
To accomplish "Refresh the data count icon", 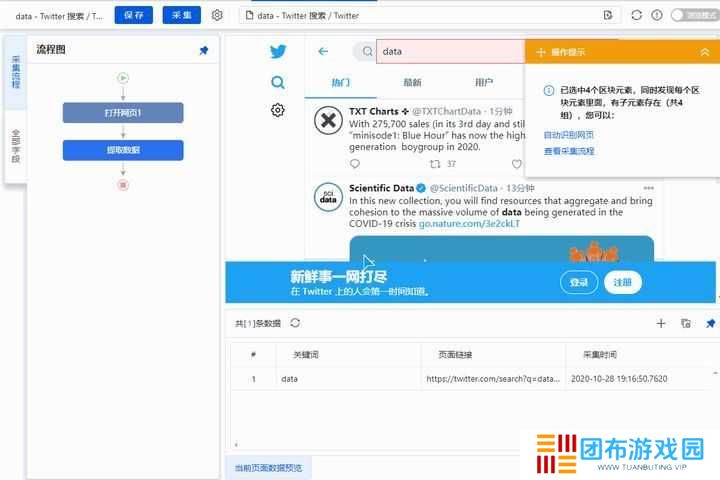I will pos(295,323).
